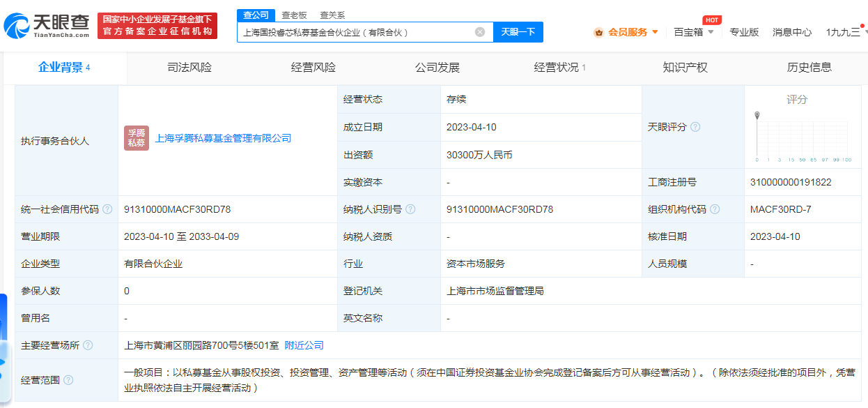Go to the 公司发展 tab
Screen dimensions: 868x408
pyautogui.click(x=437, y=68)
